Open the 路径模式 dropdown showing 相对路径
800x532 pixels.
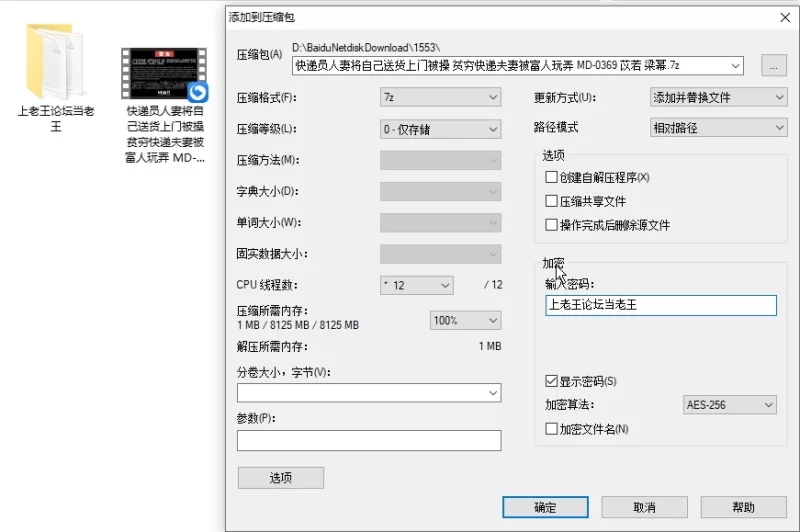(718, 128)
